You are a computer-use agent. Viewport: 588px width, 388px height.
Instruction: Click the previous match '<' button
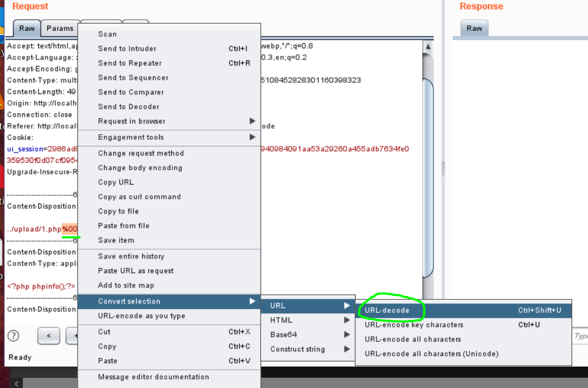[x=49, y=336]
